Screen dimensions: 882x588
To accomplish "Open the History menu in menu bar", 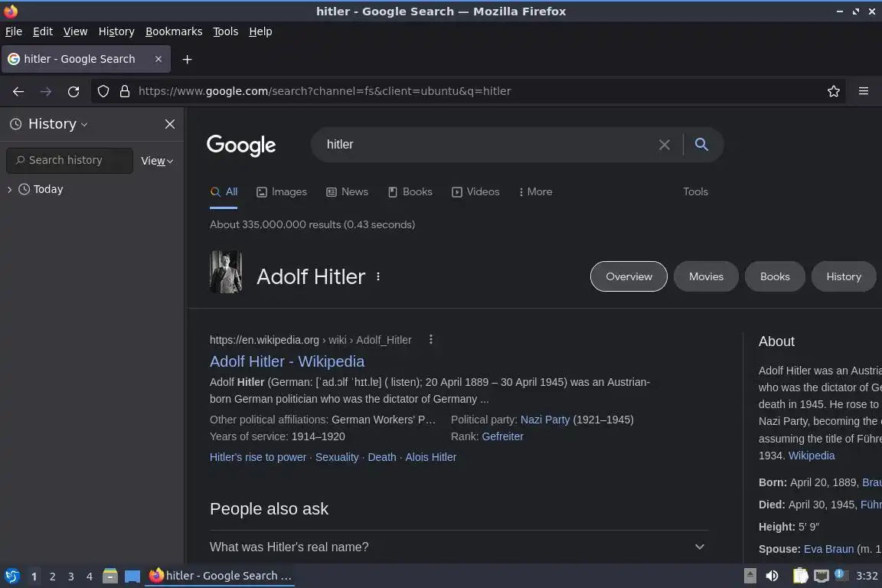I will pos(116,31).
